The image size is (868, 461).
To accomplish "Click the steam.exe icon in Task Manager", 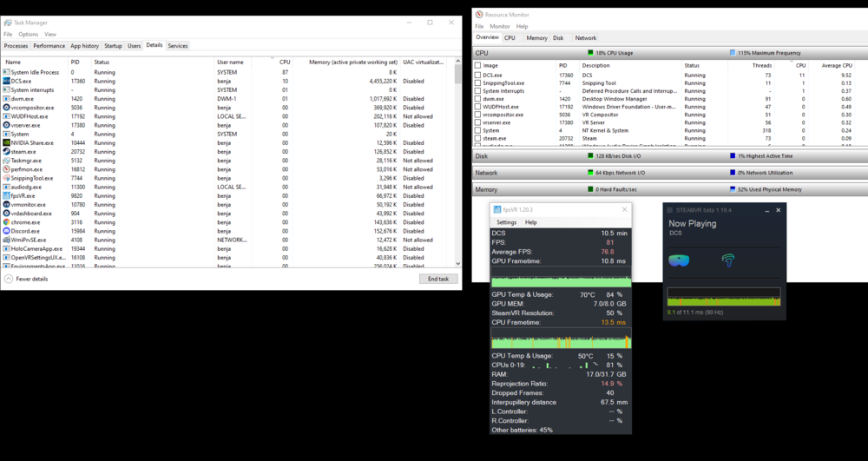I will 7,152.
